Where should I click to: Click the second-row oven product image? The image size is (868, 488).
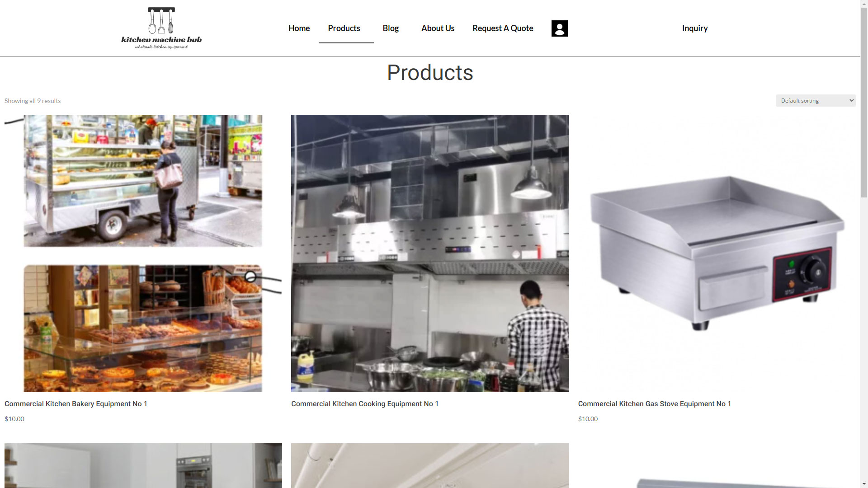[x=143, y=465]
